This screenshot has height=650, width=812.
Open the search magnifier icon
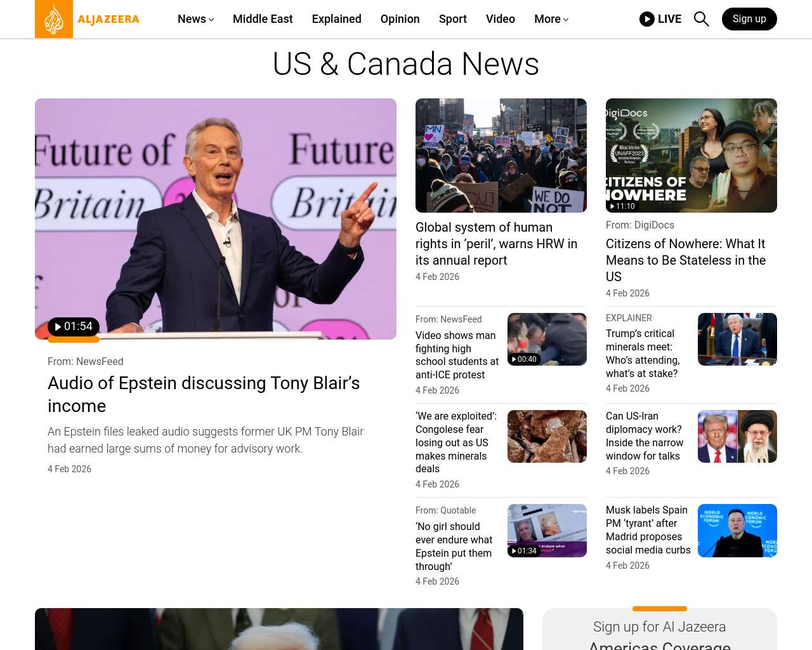[701, 19]
